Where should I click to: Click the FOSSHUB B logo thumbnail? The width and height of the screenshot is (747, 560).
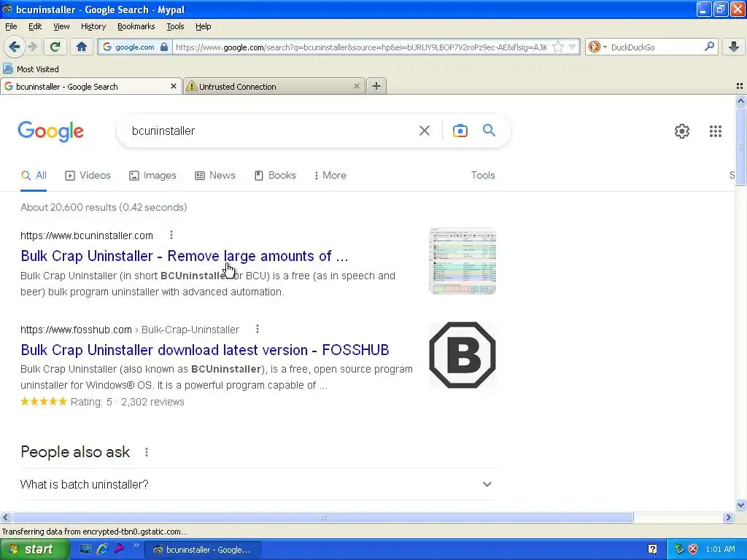(462, 355)
